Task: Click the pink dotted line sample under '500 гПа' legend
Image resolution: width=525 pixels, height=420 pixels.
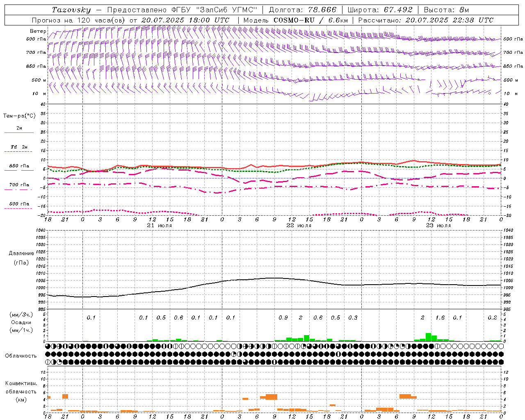Action: coord(19,208)
